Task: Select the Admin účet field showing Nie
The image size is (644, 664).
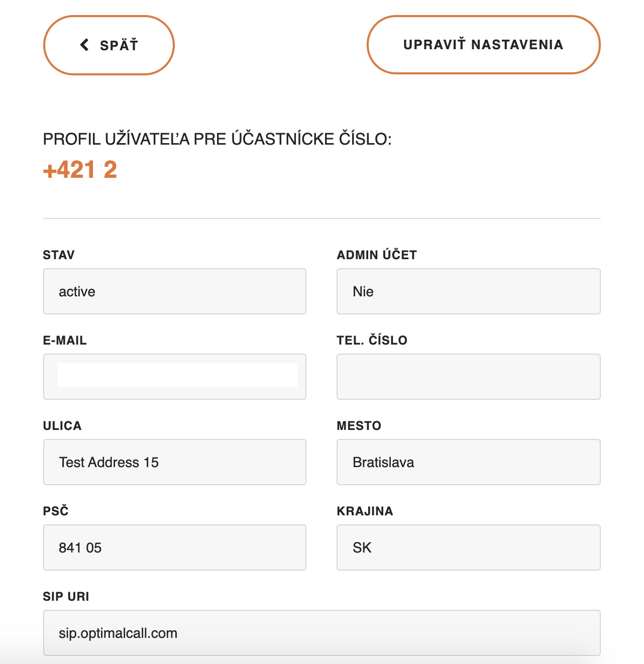Action: tap(468, 291)
